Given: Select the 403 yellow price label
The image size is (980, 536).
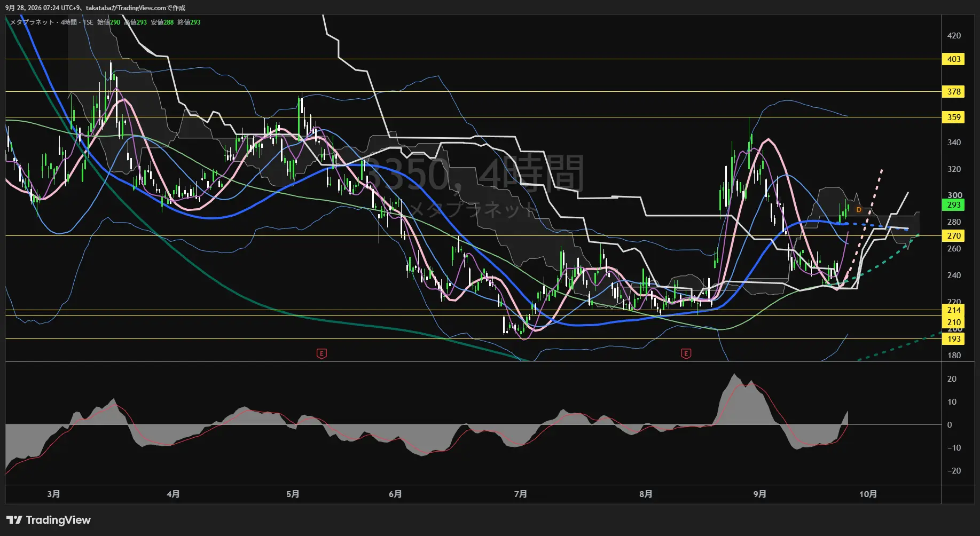Looking at the screenshot, I should 954,59.
